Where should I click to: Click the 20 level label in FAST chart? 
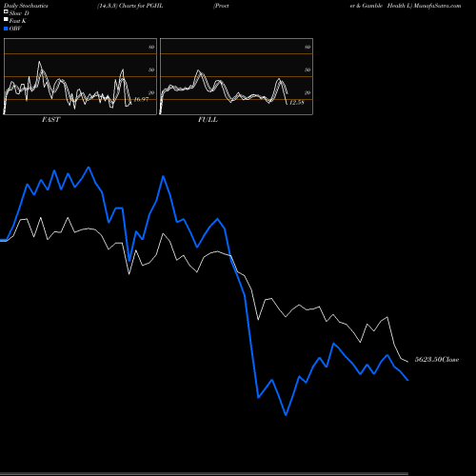[151, 92]
